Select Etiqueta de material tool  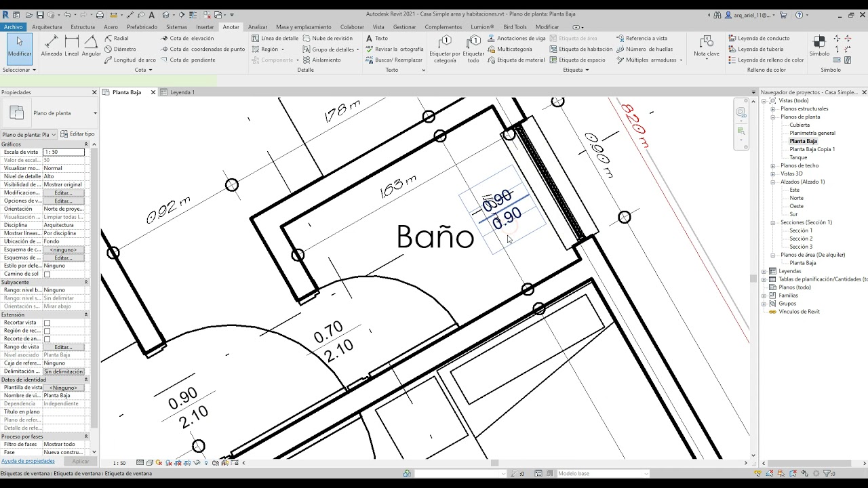click(x=516, y=60)
